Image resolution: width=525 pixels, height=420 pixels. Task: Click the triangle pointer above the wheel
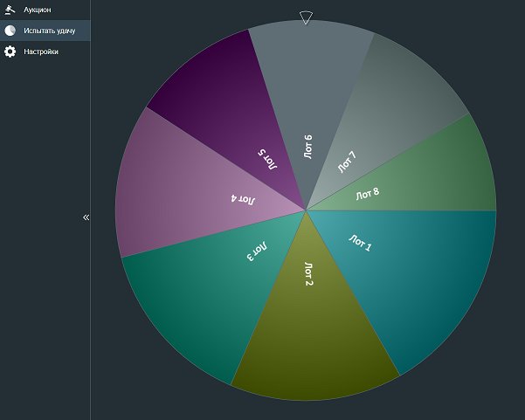pos(305,17)
